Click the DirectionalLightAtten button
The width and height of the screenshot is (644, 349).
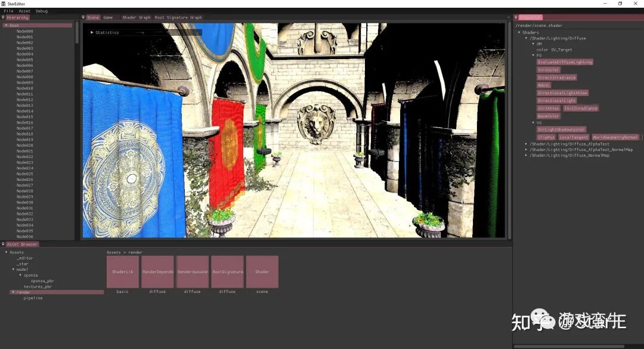(562, 93)
